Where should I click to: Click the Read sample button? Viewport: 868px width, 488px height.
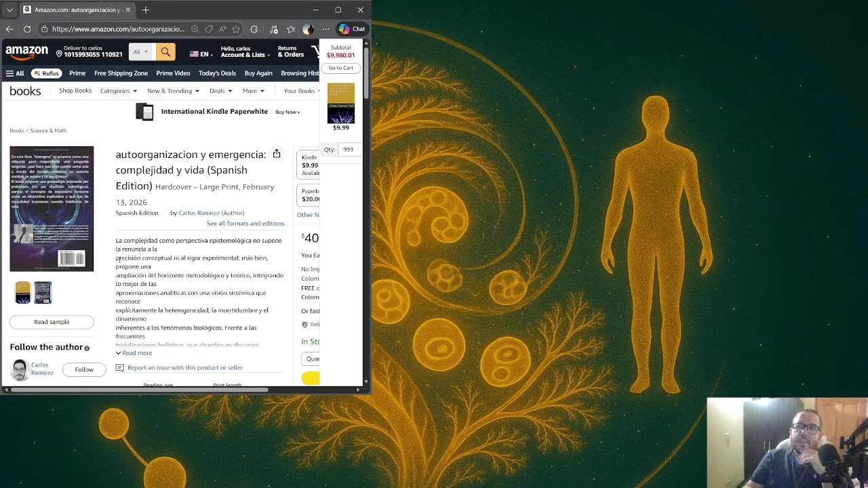(x=52, y=322)
